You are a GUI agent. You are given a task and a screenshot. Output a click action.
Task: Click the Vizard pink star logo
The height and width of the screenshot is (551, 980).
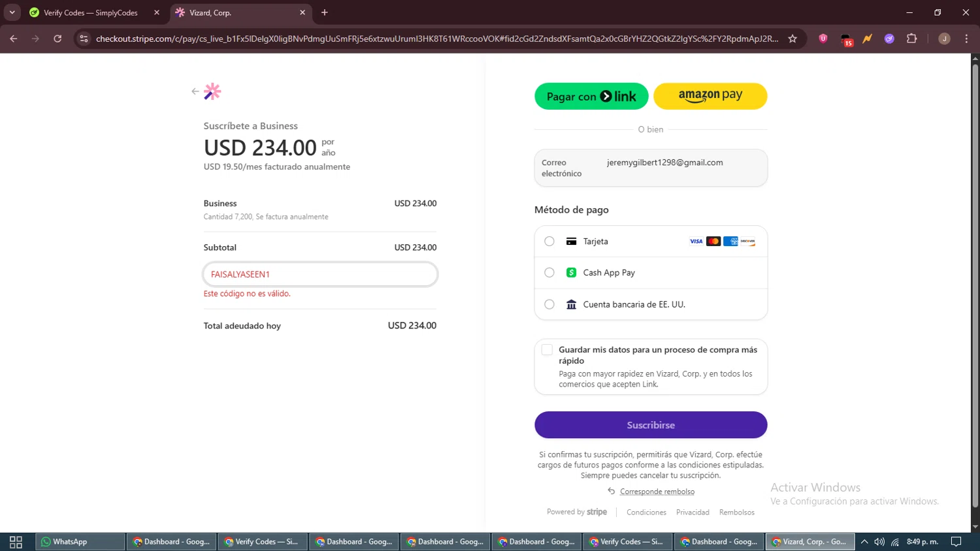pos(212,91)
